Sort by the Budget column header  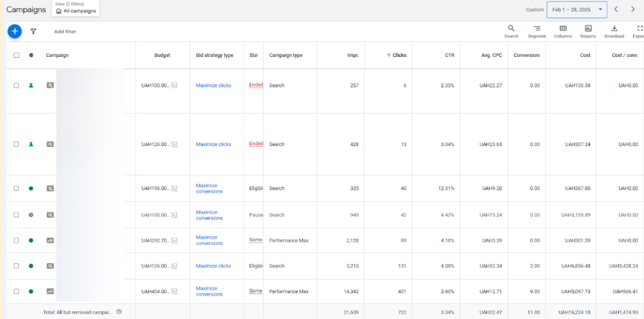click(162, 55)
